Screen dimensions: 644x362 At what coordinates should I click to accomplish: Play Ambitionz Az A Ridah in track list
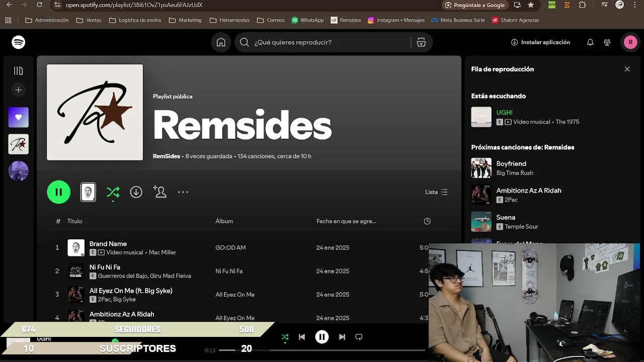coord(122,314)
